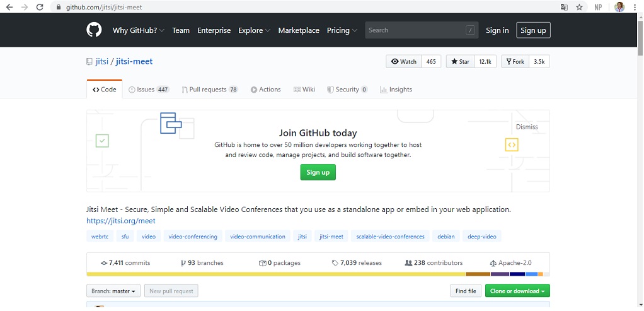Click the Google Translate icon in address bar
Screen dimensions: 644x311
pyautogui.click(x=564, y=7)
